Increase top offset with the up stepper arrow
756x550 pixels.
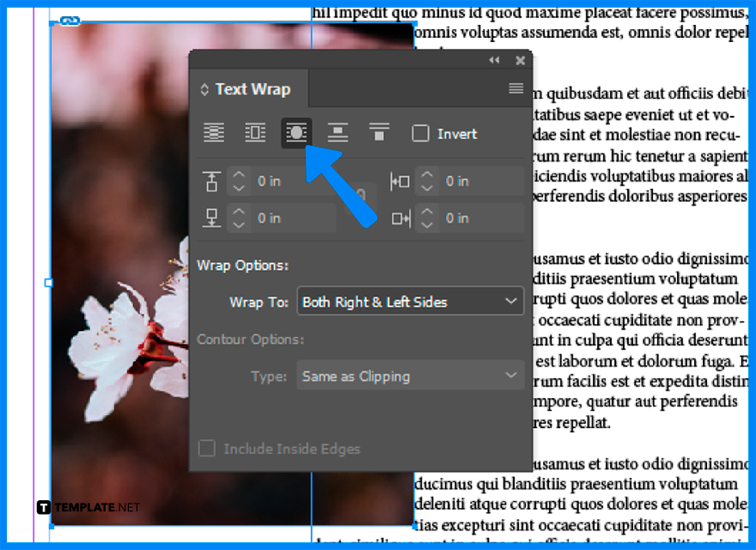(238, 175)
